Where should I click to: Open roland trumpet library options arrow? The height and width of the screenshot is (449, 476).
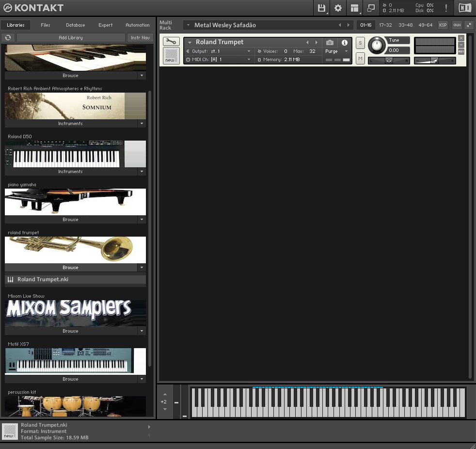point(142,267)
